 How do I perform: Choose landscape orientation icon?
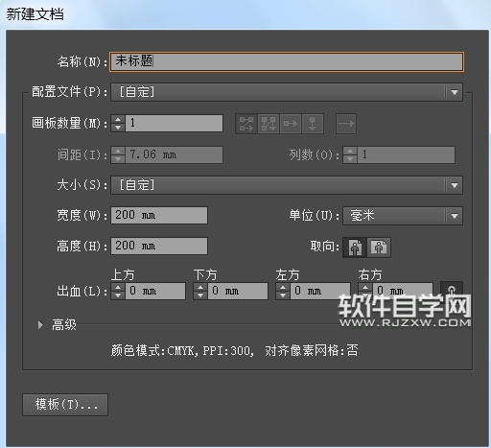[x=379, y=248]
